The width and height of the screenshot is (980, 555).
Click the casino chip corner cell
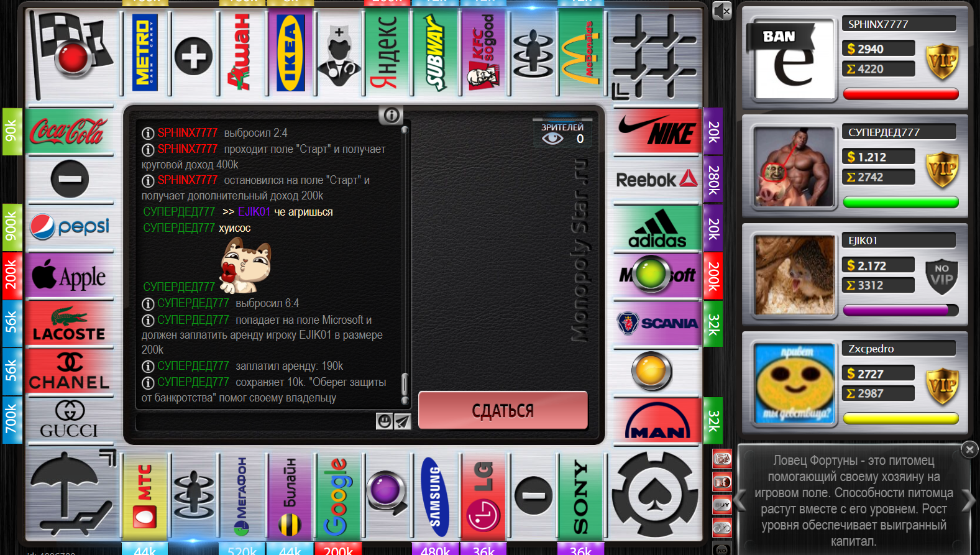(654, 495)
